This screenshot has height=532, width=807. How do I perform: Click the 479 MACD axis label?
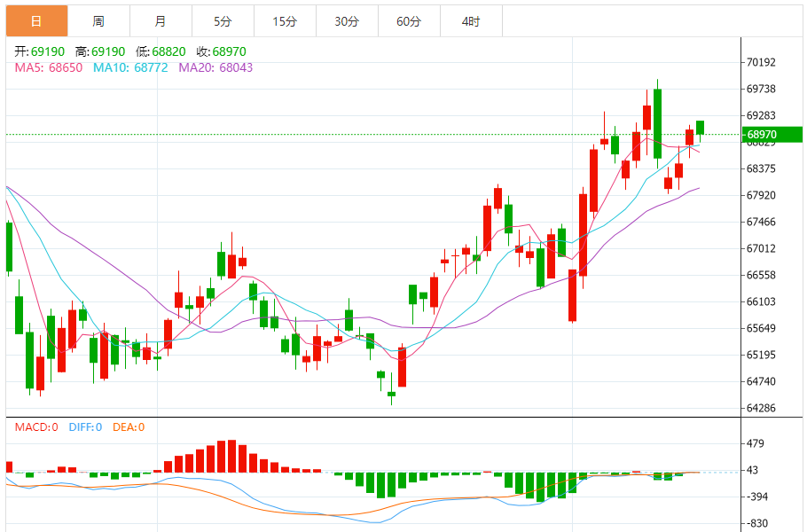tap(755, 443)
